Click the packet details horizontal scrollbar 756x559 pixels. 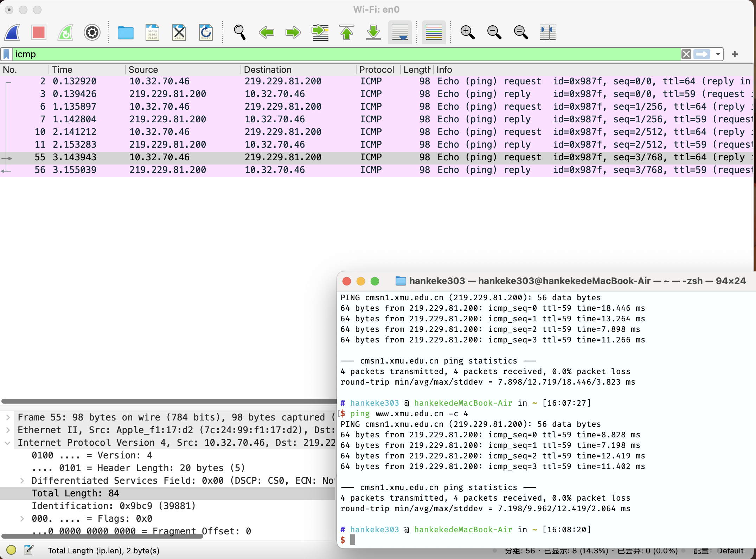pyautogui.click(x=102, y=536)
